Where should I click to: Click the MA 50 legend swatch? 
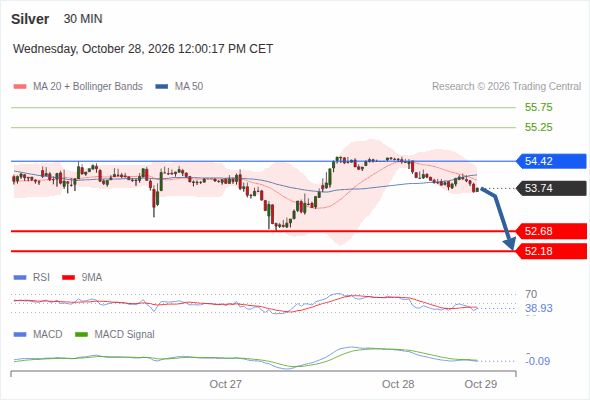click(x=162, y=87)
